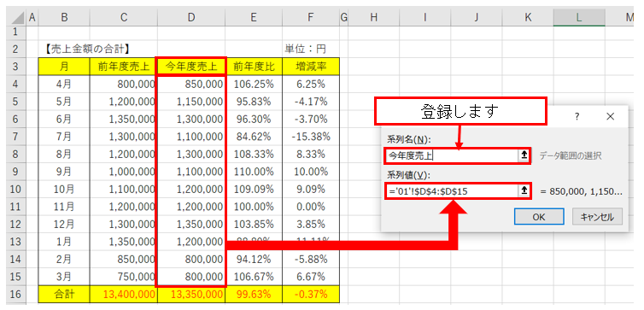The width and height of the screenshot is (644, 310).
Task: Click into the 系列値 input field
Action: (x=452, y=191)
